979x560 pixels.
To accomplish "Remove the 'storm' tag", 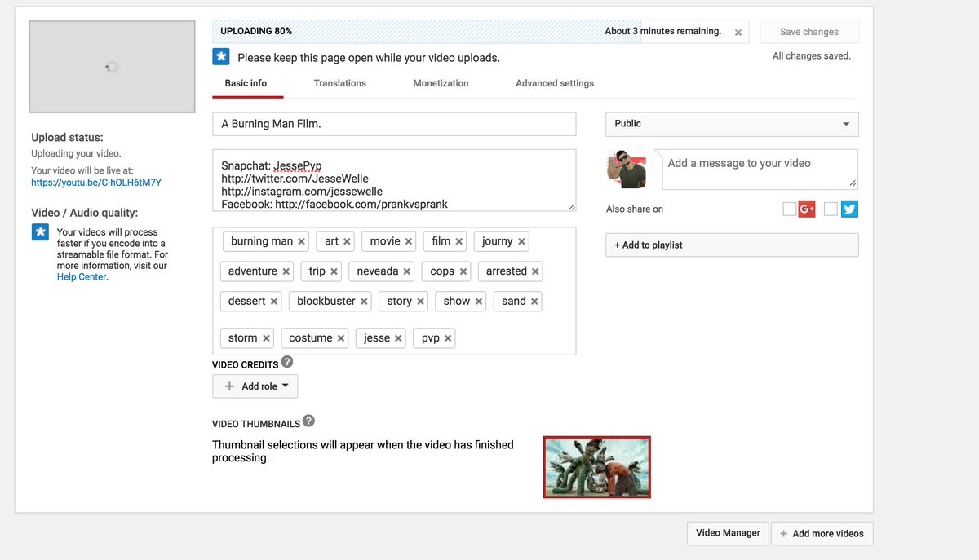I will click(x=266, y=338).
